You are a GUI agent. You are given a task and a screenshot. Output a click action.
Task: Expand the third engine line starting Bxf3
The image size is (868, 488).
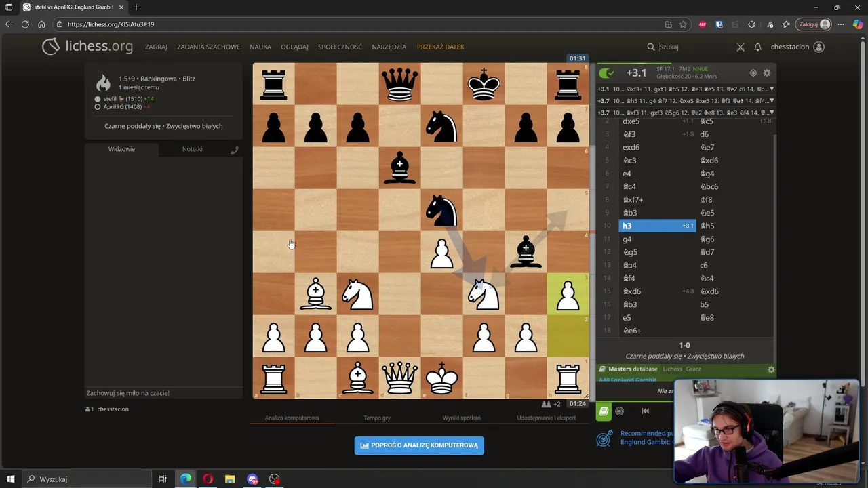click(x=772, y=113)
